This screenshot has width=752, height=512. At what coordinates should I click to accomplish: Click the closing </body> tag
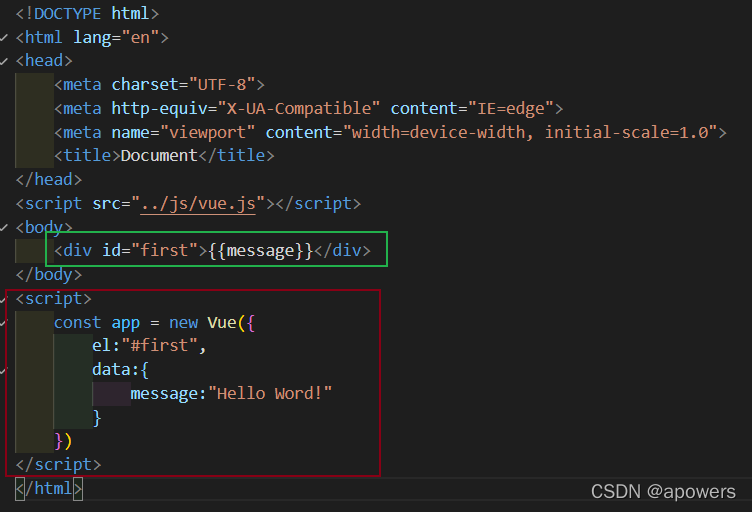[x=48, y=275]
